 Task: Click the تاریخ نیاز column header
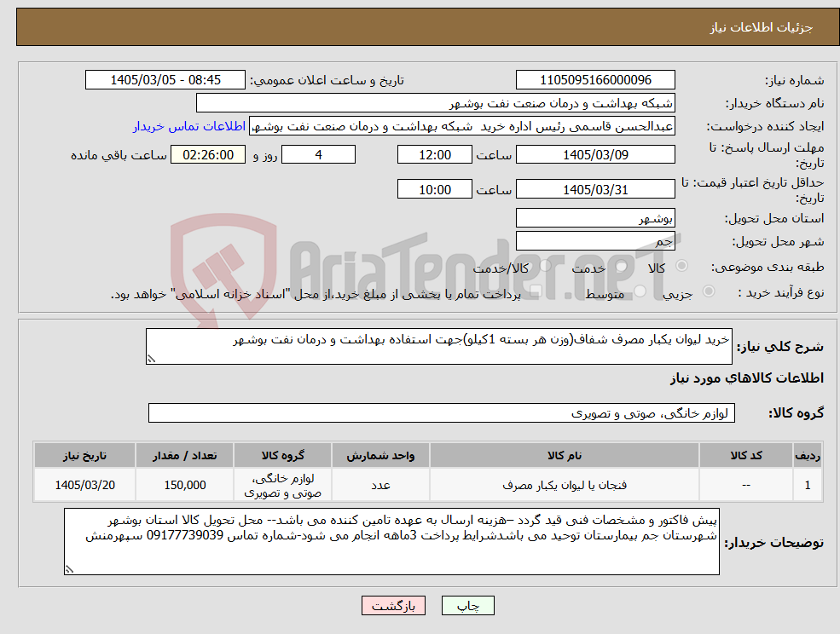click(x=84, y=455)
